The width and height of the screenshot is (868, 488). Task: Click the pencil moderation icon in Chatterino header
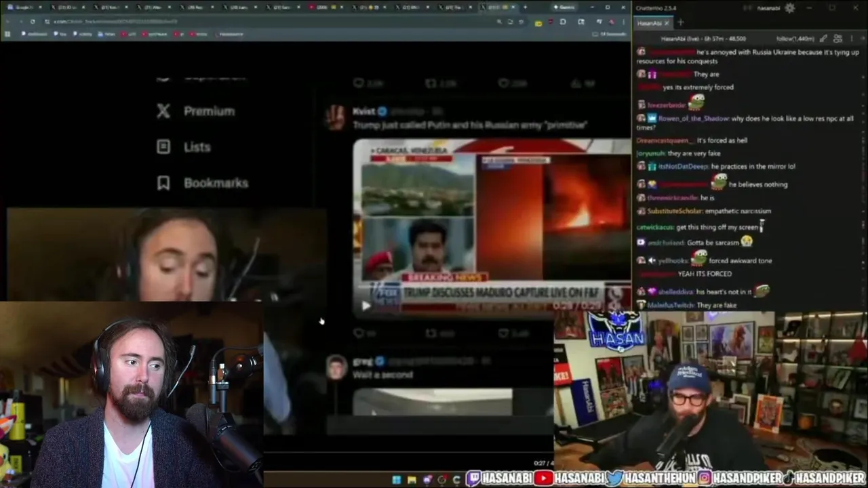click(x=823, y=39)
